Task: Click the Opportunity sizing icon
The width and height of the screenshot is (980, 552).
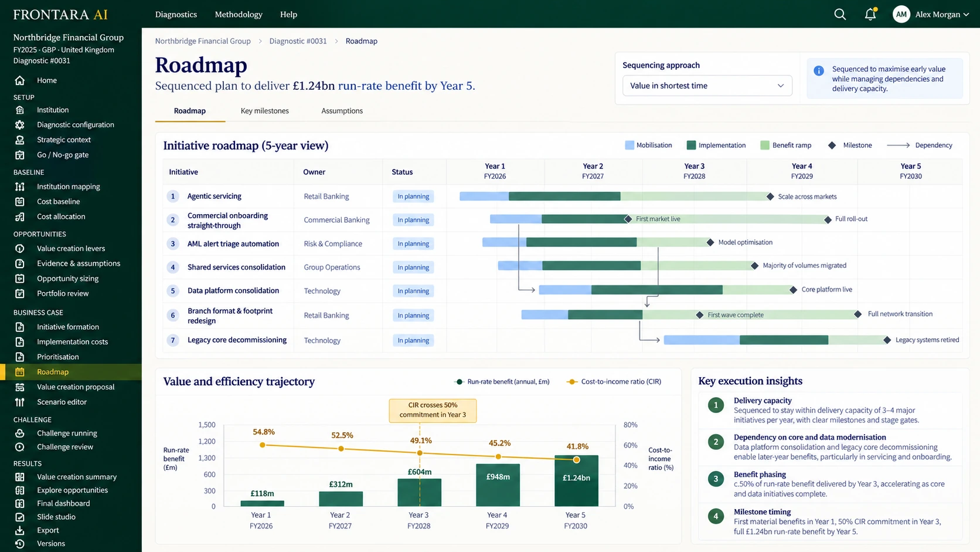Action: pyautogui.click(x=20, y=279)
